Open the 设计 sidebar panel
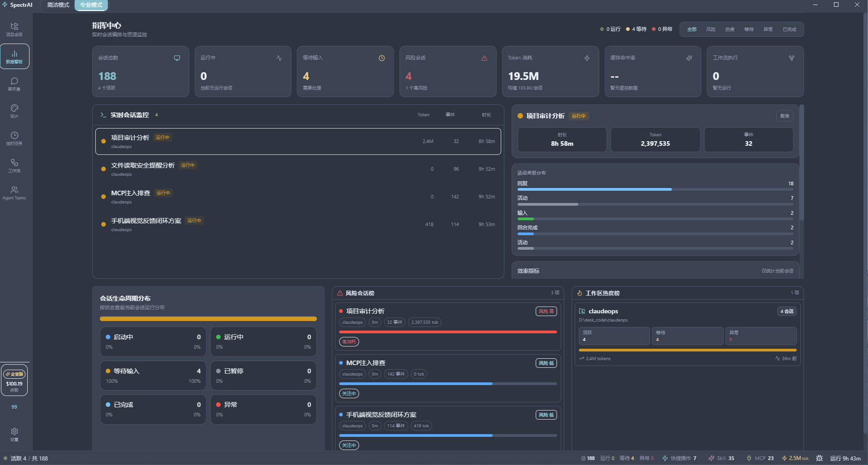 pos(14,110)
